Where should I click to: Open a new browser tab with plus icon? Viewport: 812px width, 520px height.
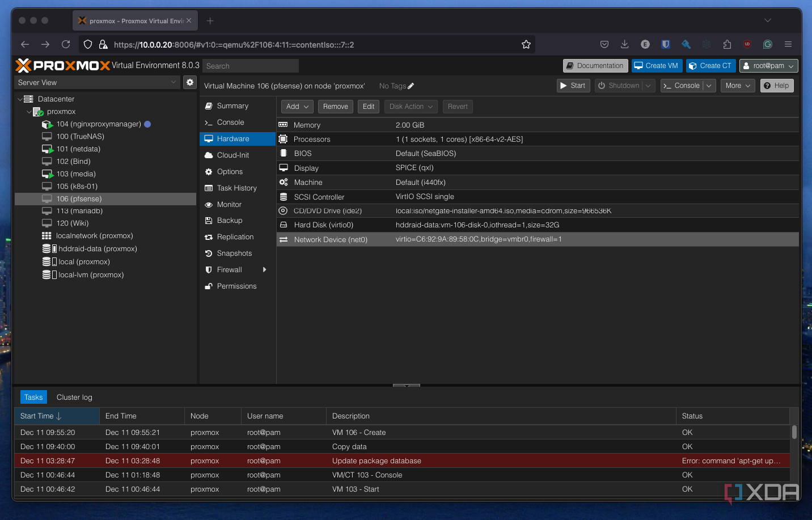(210, 21)
